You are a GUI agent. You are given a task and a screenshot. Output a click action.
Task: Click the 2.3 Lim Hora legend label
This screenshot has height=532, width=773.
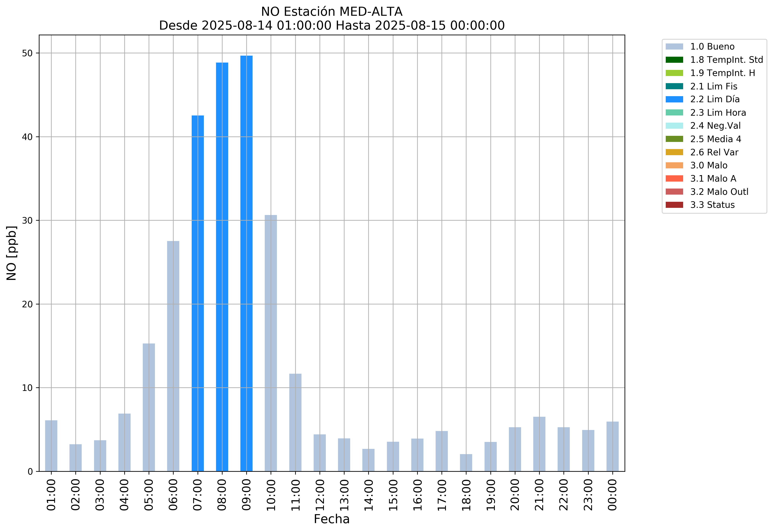(718, 113)
